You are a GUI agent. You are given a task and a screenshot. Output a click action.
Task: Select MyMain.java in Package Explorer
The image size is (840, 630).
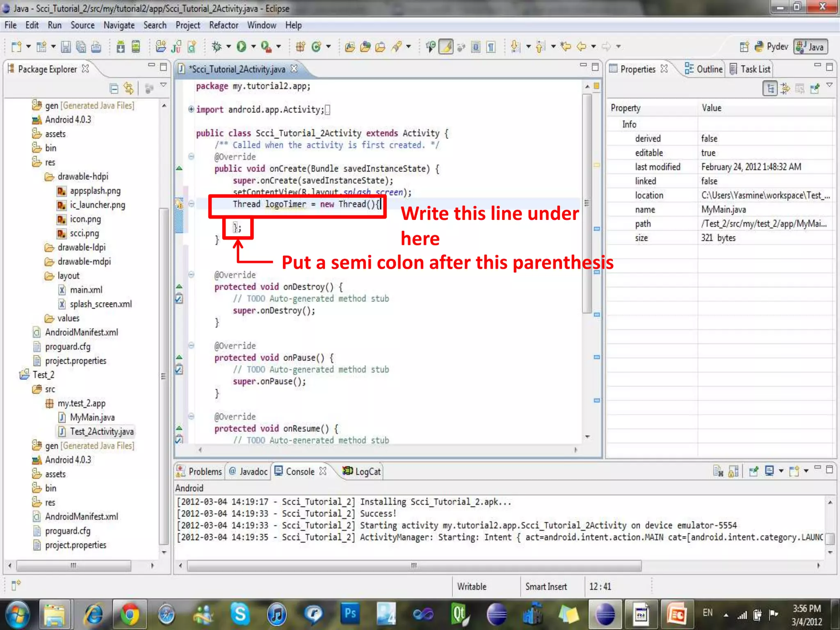[x=87, y=417]
